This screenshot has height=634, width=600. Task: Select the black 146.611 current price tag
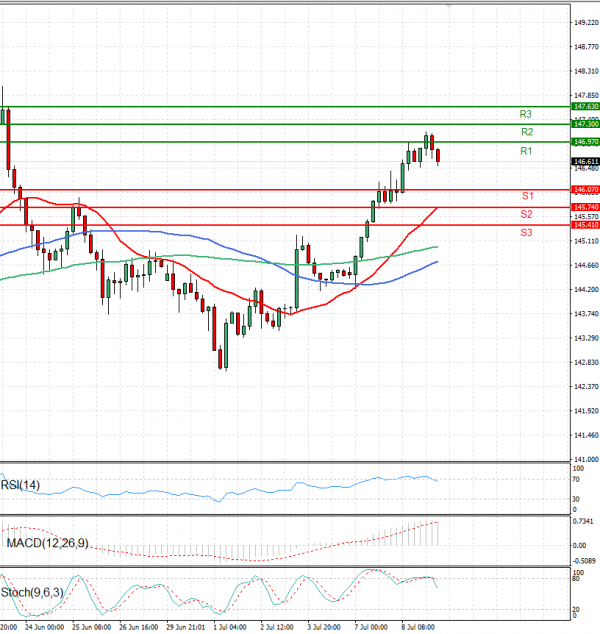(585, 162)
